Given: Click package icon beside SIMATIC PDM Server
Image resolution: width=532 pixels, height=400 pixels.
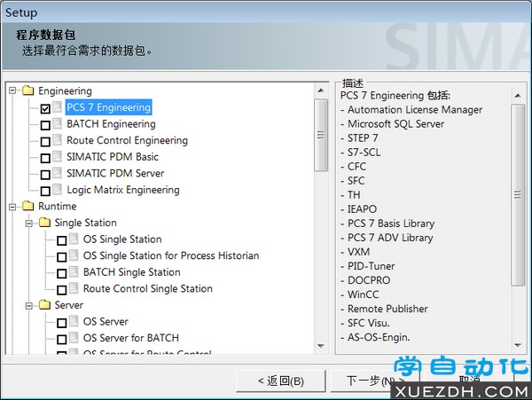Looking at the screenshot, I should point(58,172).
